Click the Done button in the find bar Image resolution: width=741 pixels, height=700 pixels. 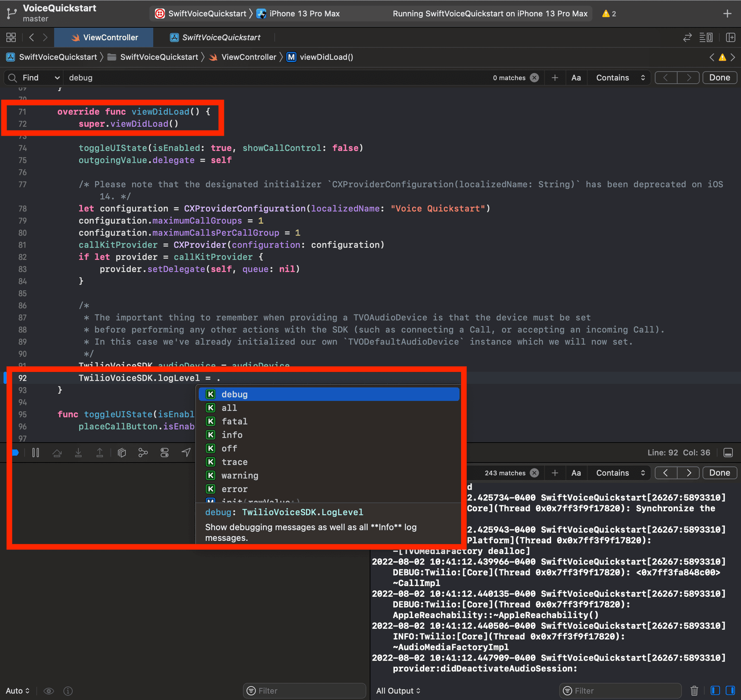click(719, 77)
